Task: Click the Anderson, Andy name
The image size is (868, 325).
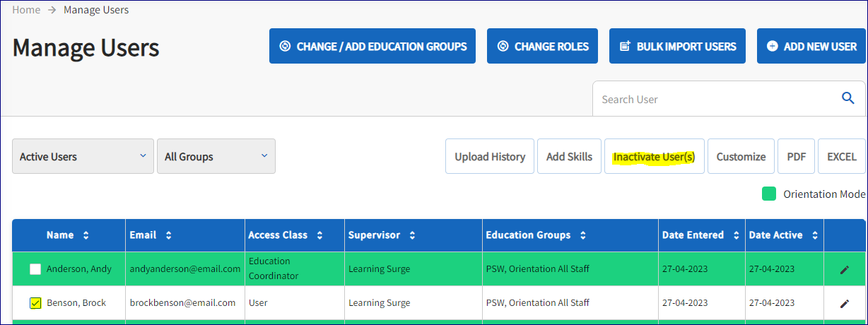Action: [x=79, y=269]
